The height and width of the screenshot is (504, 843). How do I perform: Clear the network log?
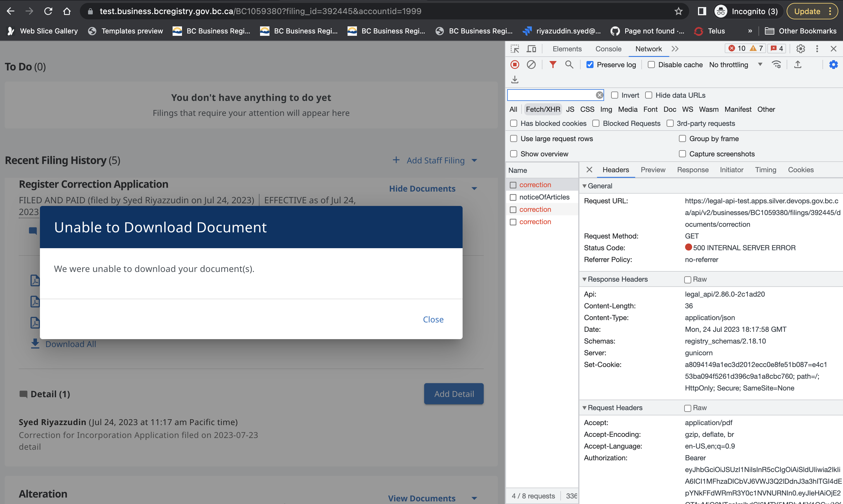531,65
